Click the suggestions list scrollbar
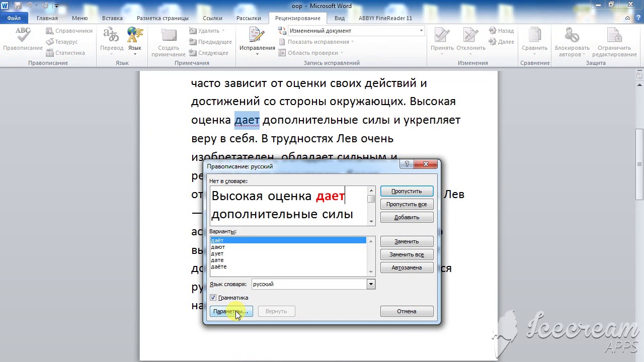This screenshot has height=362, width=644. pos(371,256)
